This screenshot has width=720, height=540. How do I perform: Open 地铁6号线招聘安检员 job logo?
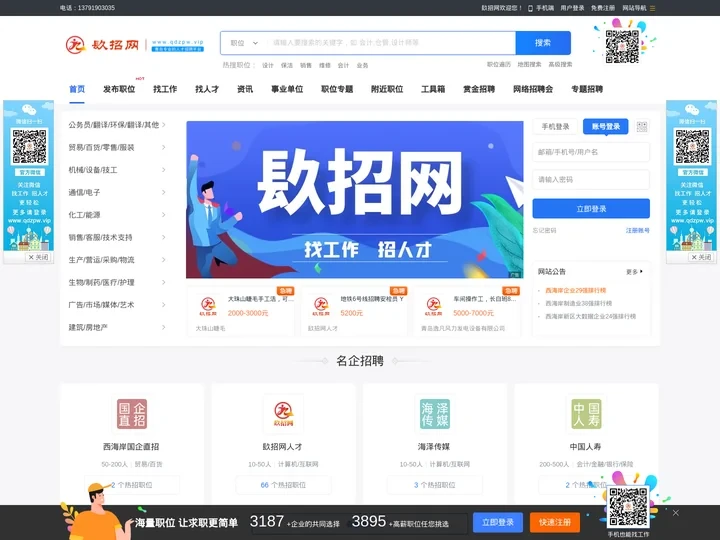click(321, 306)
